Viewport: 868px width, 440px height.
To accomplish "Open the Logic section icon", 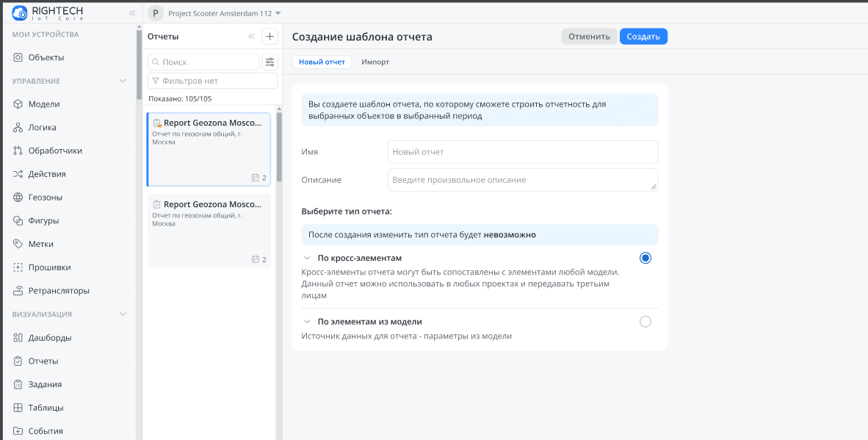I will click(x=18, y=128).
